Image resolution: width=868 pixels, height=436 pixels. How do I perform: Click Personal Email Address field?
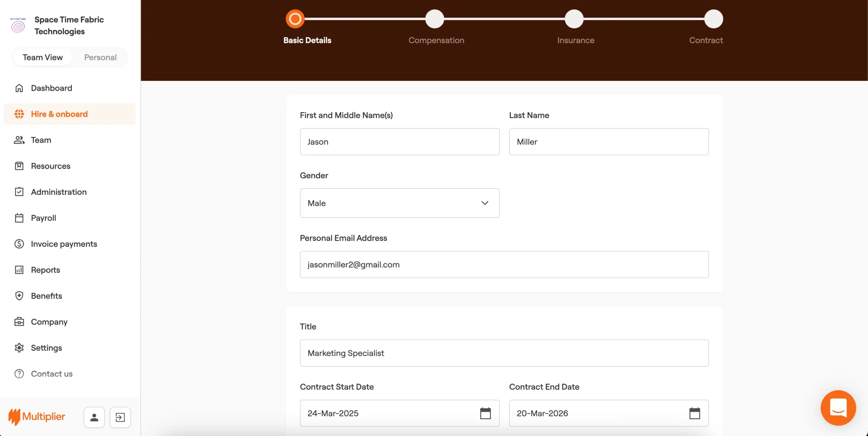coord(504,265)
